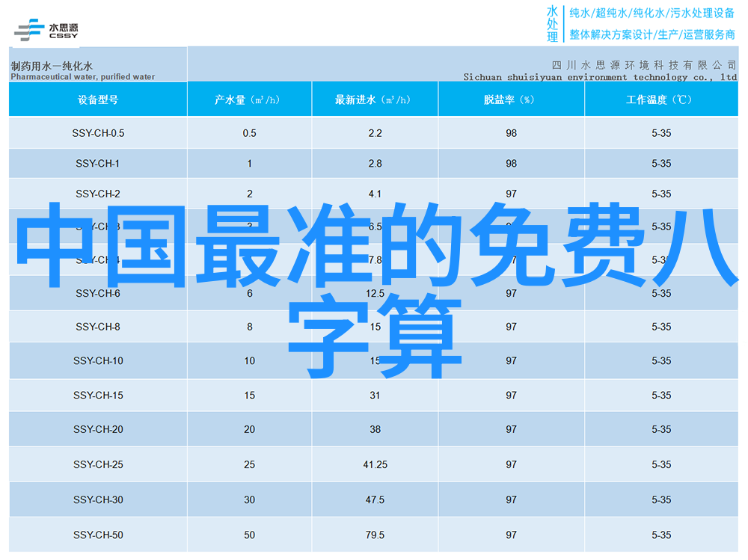Select the SSY-CH-20 model cell
This screenshot has height=560, width=748.
click(x=98, y=429)
